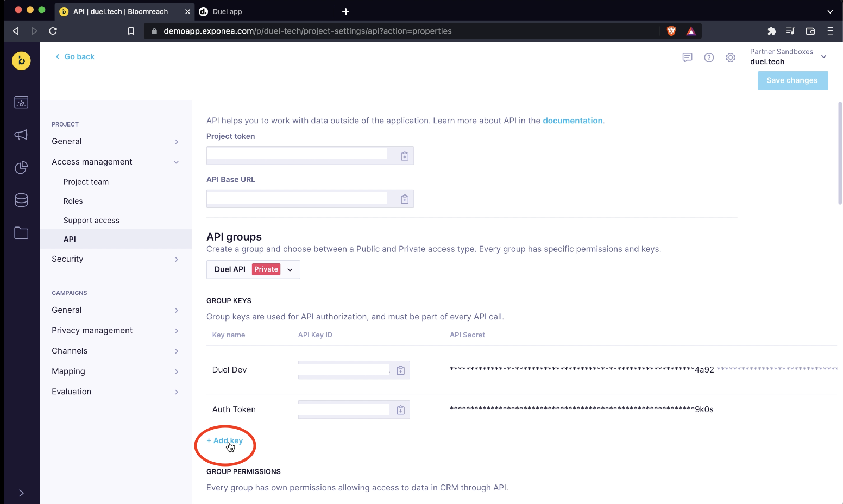
Task: Collapse the Access management section
Action: click(x=175, y=162)
